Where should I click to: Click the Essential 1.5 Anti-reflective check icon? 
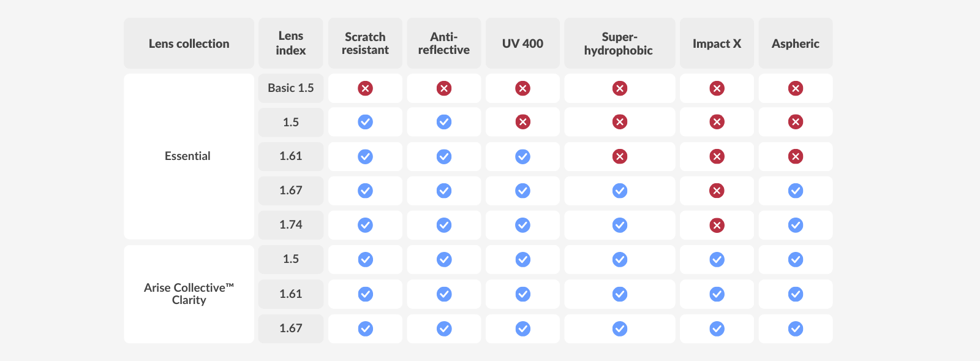[x=444, y=122]
